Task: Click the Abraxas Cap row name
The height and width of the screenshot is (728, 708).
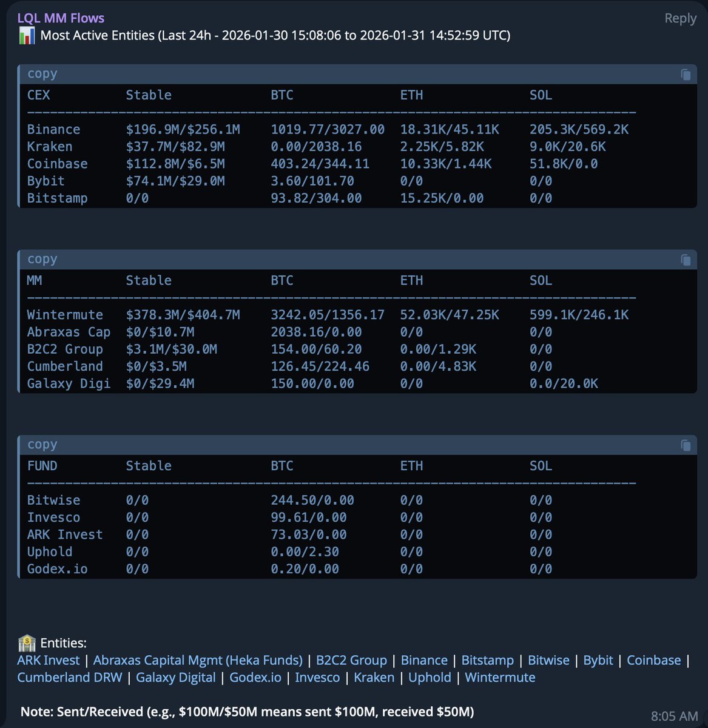Action: [x=69, y=332]
